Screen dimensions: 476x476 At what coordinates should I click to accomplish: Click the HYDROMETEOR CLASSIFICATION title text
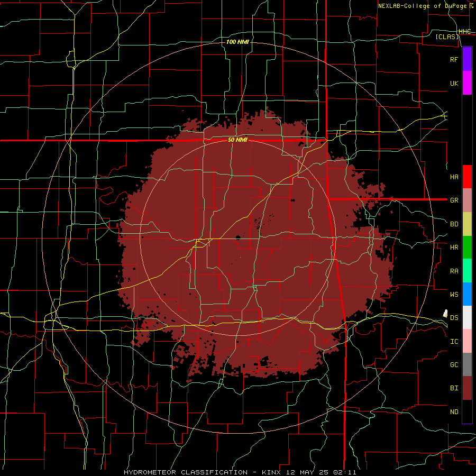186,472
